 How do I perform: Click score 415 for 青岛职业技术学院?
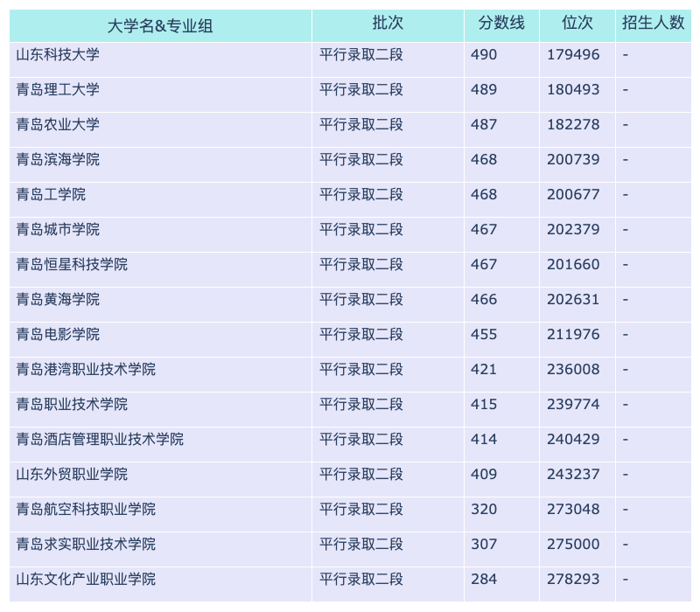click(x=484, y=404)
